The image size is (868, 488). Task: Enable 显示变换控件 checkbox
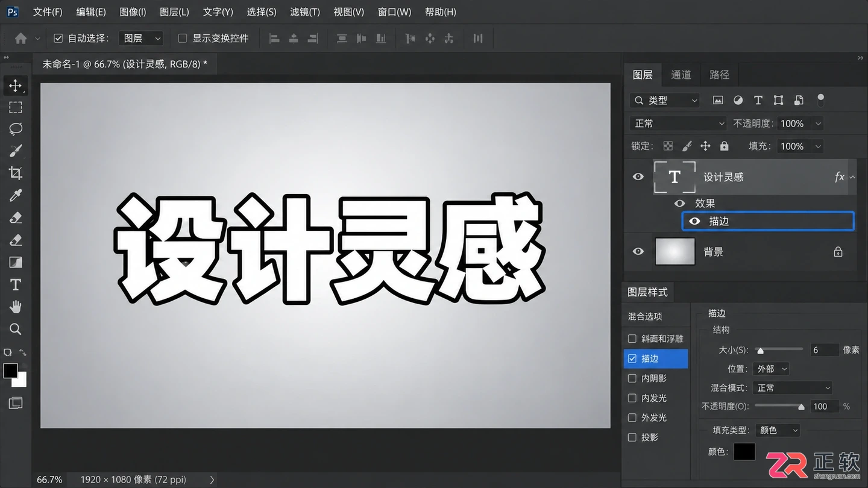[183, 39]
